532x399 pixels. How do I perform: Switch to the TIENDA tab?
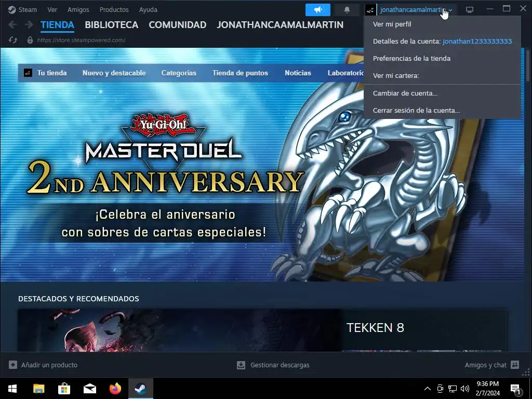(57, 25)
